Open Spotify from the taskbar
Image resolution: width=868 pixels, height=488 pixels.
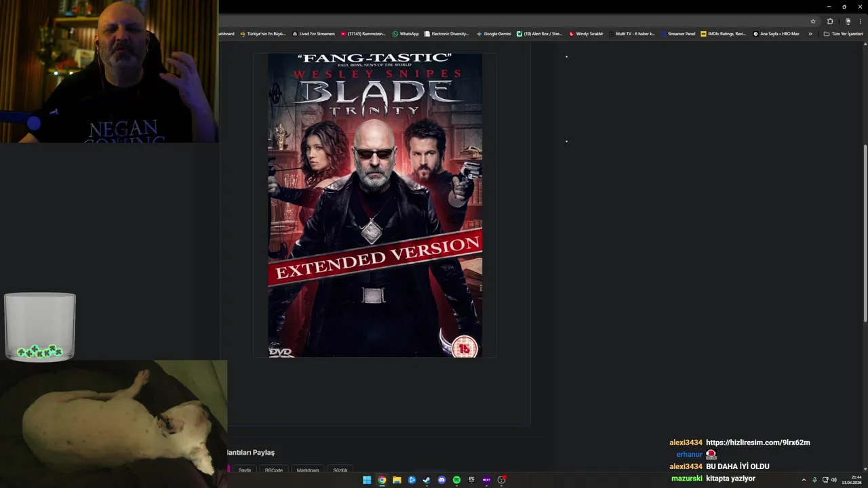pyautogui.click(x=456, y=480)
